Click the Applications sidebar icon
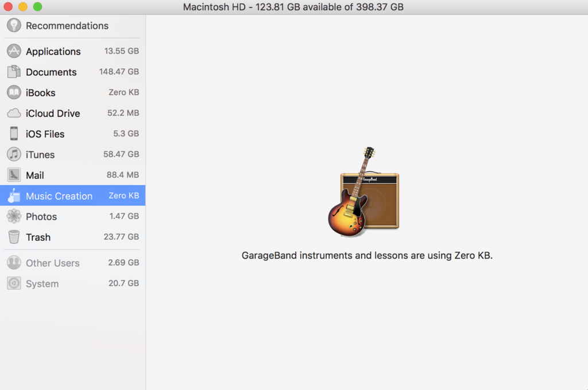Screen dimensions: 588x390 click(14, 51)
